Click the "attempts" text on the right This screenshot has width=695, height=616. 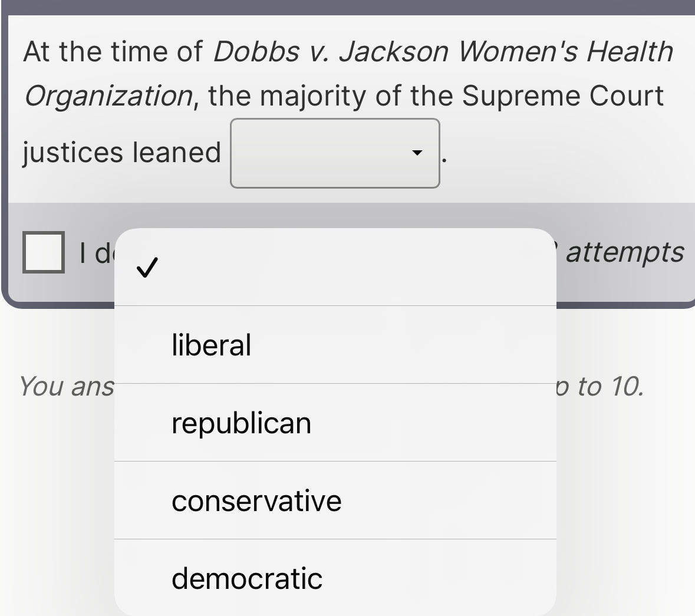click(625, 252)
